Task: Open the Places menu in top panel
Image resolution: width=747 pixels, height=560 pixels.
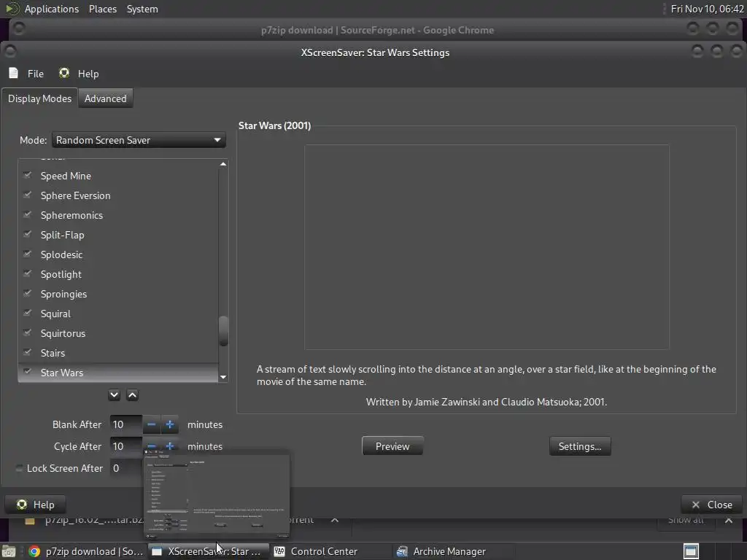Action: (x=102, y=9)
